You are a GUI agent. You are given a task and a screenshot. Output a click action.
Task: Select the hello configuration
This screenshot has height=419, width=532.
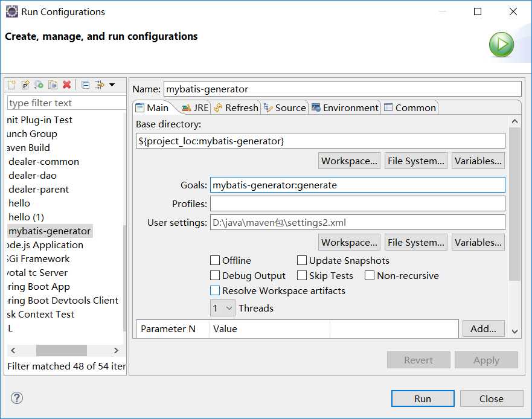click(x=19, y=203)
